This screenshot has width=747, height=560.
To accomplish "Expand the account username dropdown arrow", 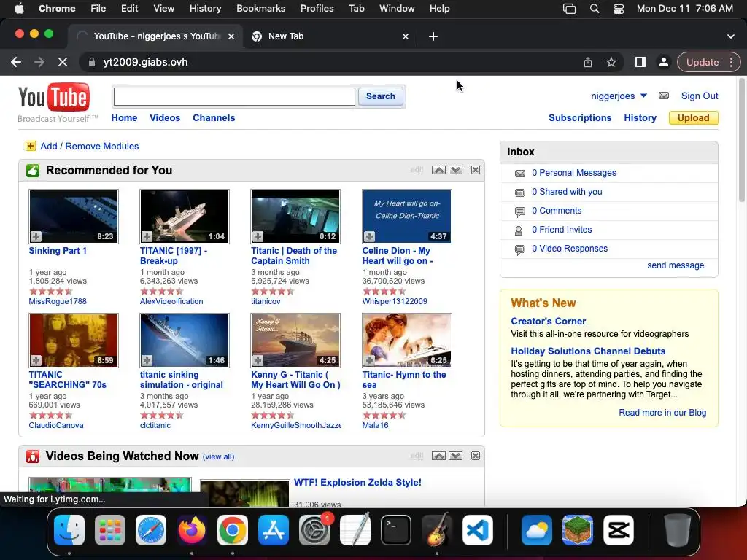I will [x=643, y=96].
